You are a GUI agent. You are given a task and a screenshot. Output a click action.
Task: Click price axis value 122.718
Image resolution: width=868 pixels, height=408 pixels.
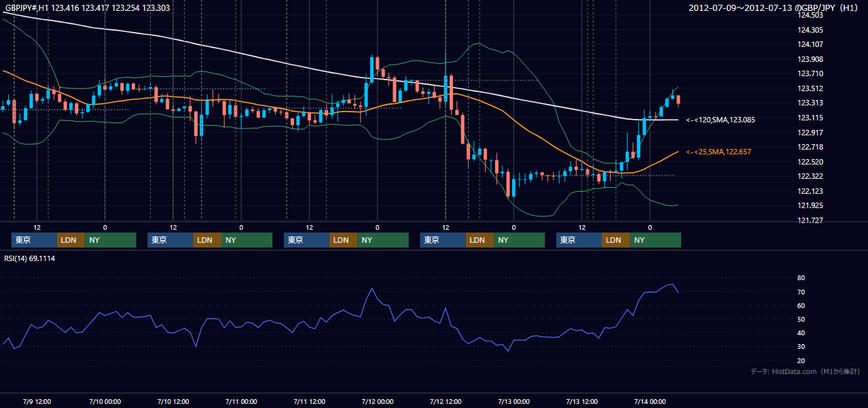coord(810,147)
